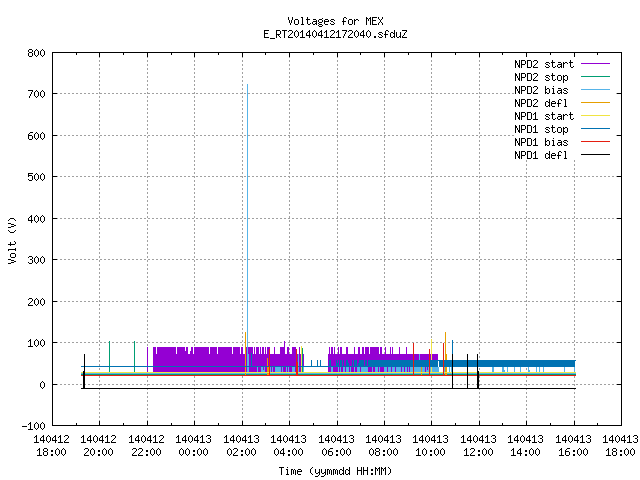Click the purple NPD2 start legend line
640x480 pixels.
595,64
